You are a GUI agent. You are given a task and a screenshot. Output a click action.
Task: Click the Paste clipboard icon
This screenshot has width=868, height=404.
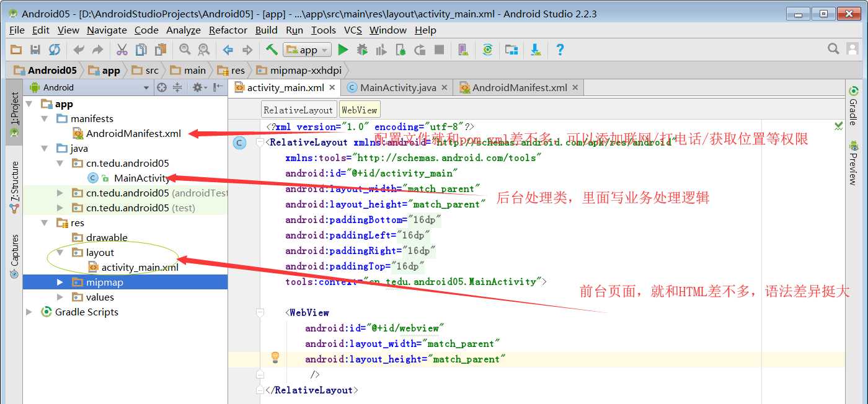(161, 50)
